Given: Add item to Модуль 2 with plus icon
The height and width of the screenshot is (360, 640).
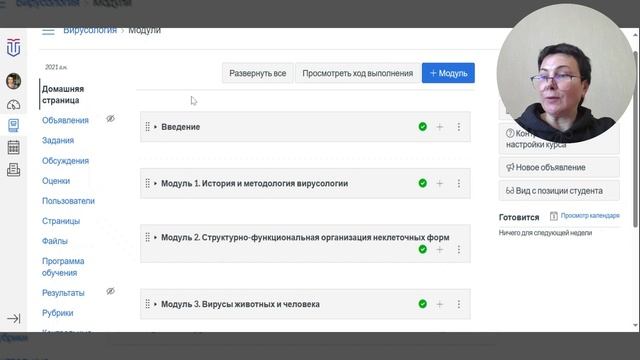Looking at the screenshot, I should pos(440,249).
